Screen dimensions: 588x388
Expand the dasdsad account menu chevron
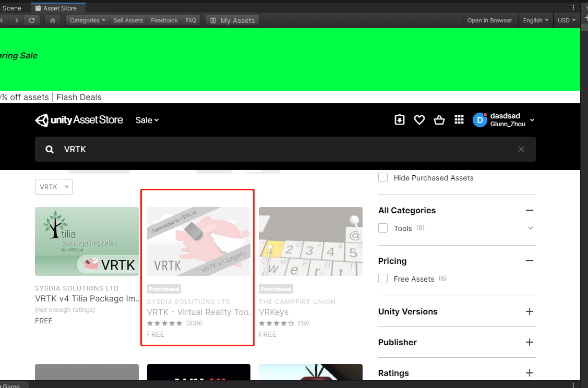pyautogui.click(x=532, y=120)
